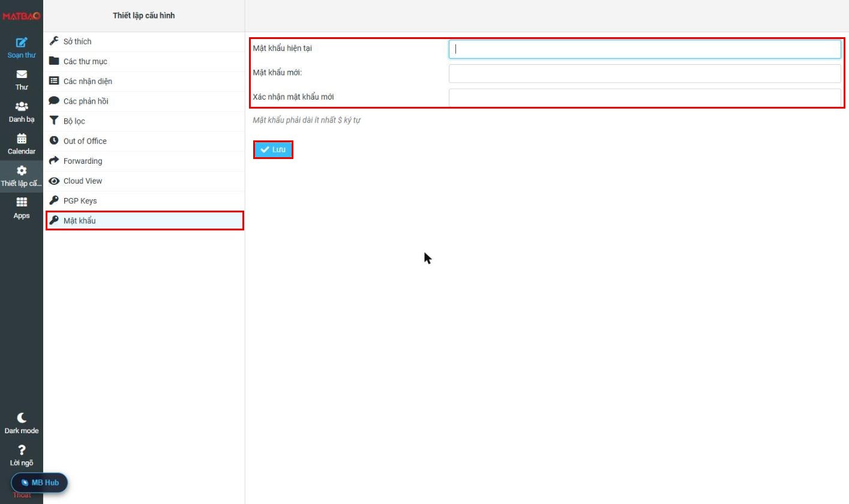Viewport: 849px width, 504px height.
Task: Click the arrow icon for Forwarding
Action: pos(54,161)
